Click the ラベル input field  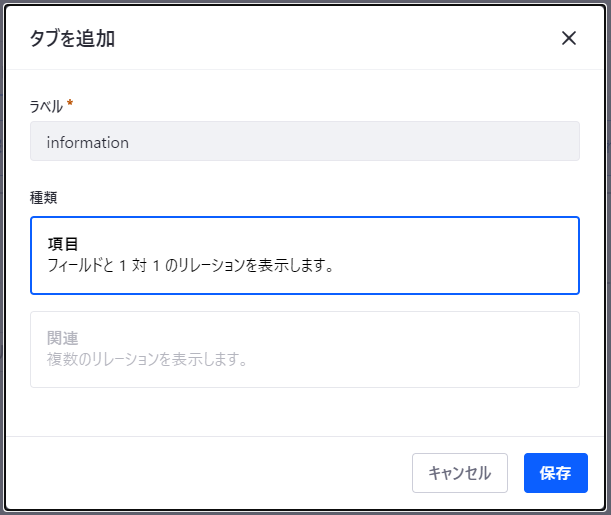click(x=305, y=141)
